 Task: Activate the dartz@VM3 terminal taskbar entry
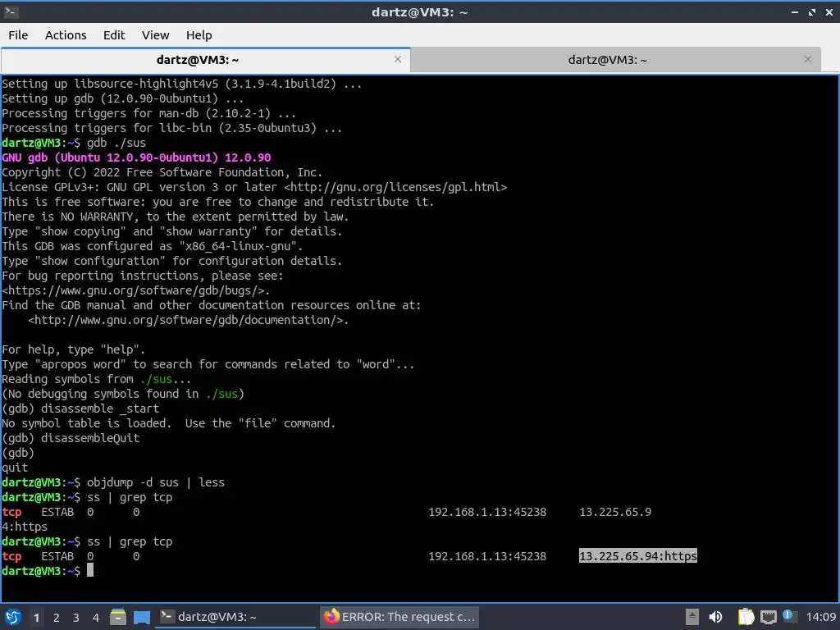(x=235, y=617)
